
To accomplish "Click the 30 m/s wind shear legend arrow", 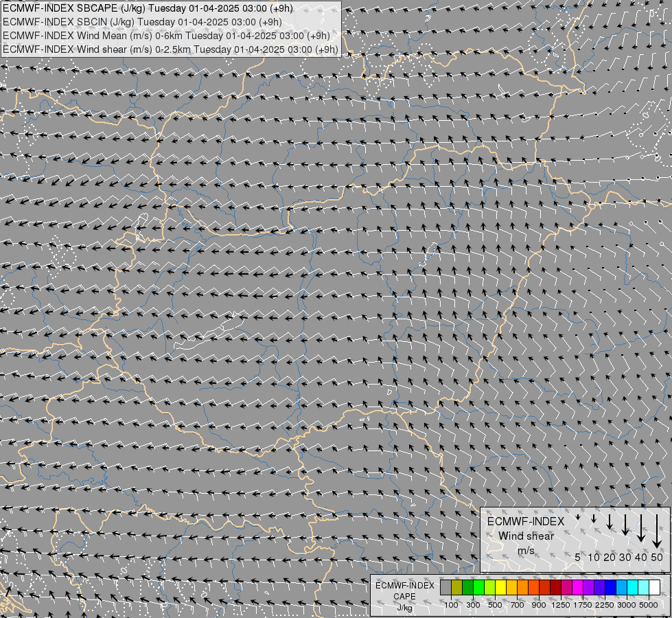I will pos(625,525).
